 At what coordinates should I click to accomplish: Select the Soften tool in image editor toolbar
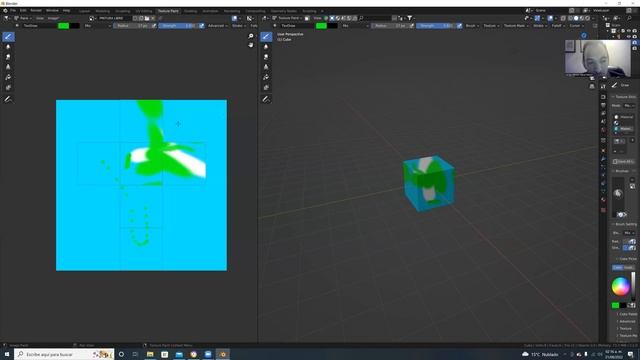[8, 47]
